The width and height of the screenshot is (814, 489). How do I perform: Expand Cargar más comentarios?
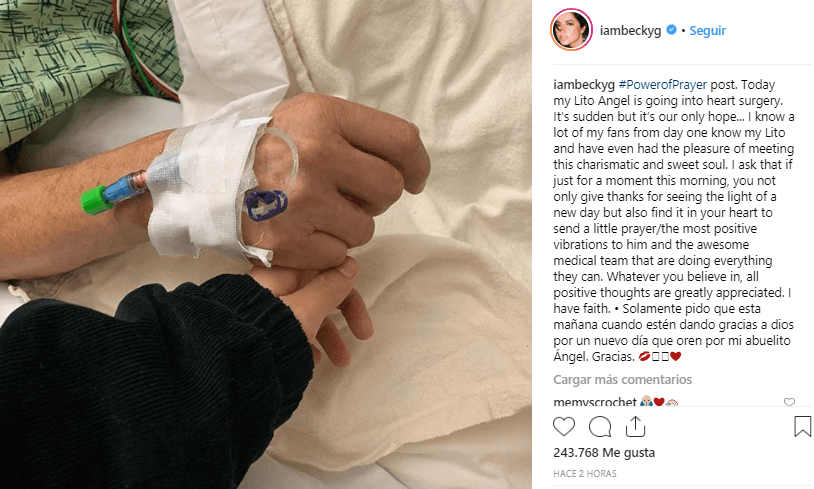pos(622,379)
